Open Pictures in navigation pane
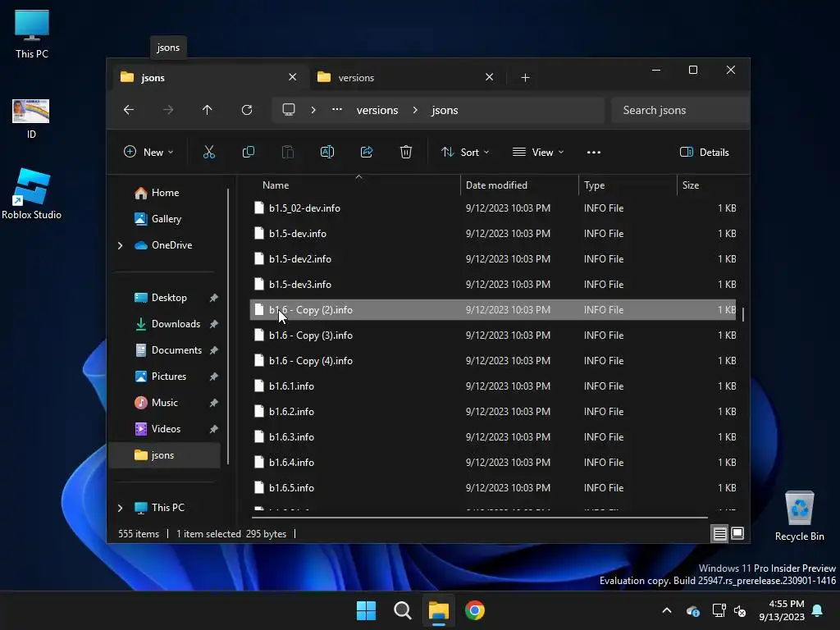This screenshot has width=840, height=630. pos(166,377)
